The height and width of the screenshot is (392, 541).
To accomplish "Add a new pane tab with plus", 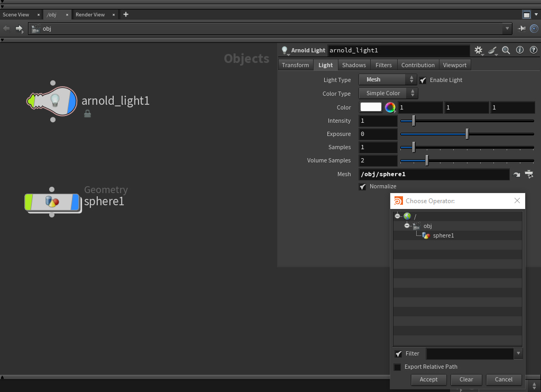I will pyautogui.click(x=126, y=14).
